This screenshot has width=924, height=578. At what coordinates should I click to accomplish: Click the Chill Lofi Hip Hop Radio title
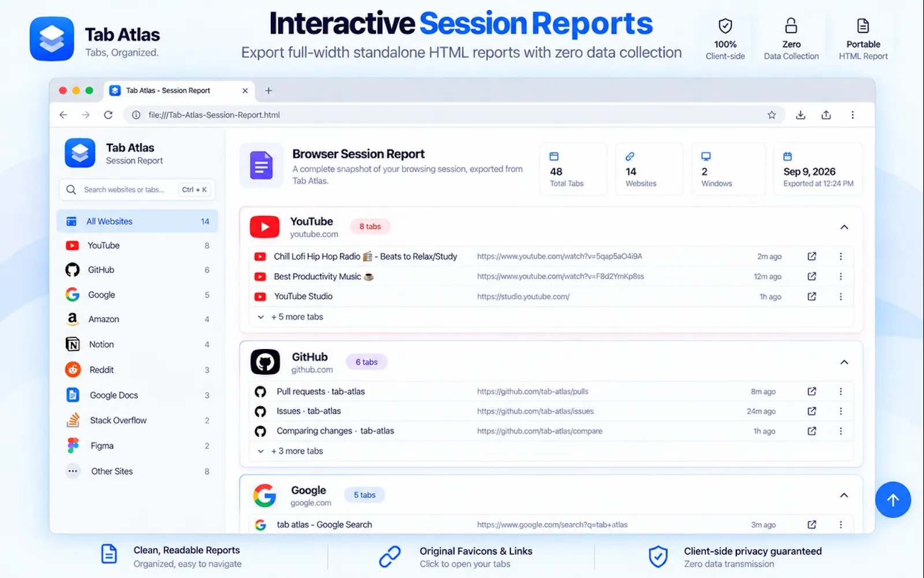tap(366, 257)
